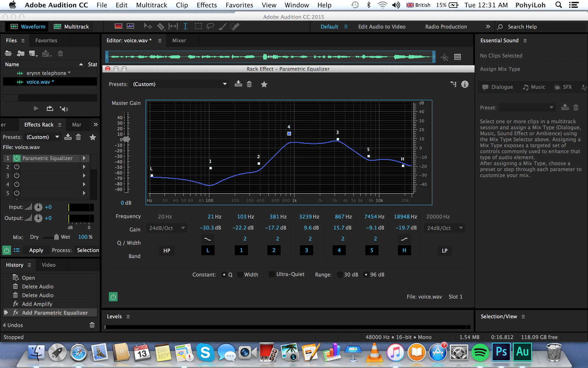The width and height of the screenshot is (588, 368).
Task: Switch to the Mixer tab
Action: coord(179,40)
